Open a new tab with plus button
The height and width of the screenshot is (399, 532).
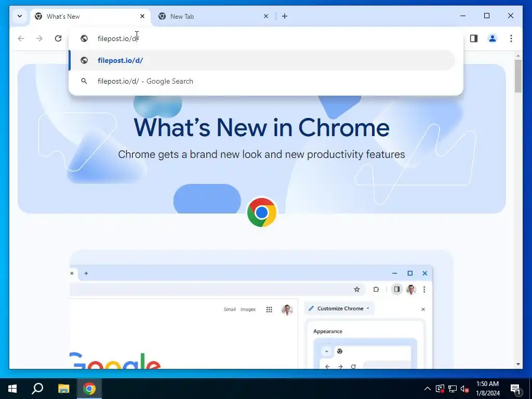(x=285, y=16)
